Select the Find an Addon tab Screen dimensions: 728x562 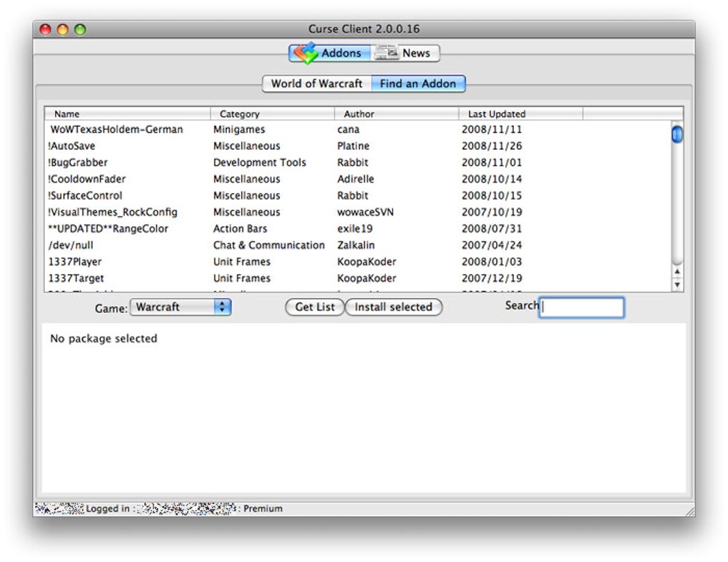tap(418, 83)
